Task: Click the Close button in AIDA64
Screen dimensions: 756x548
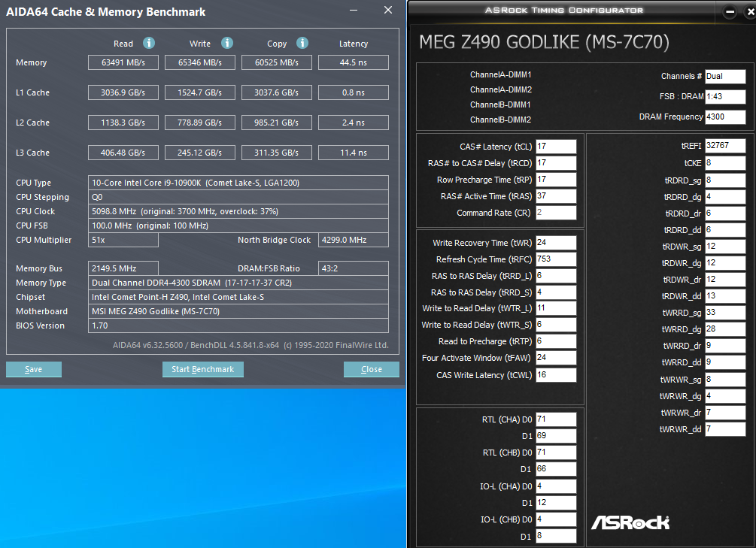Action: point(372,369)
